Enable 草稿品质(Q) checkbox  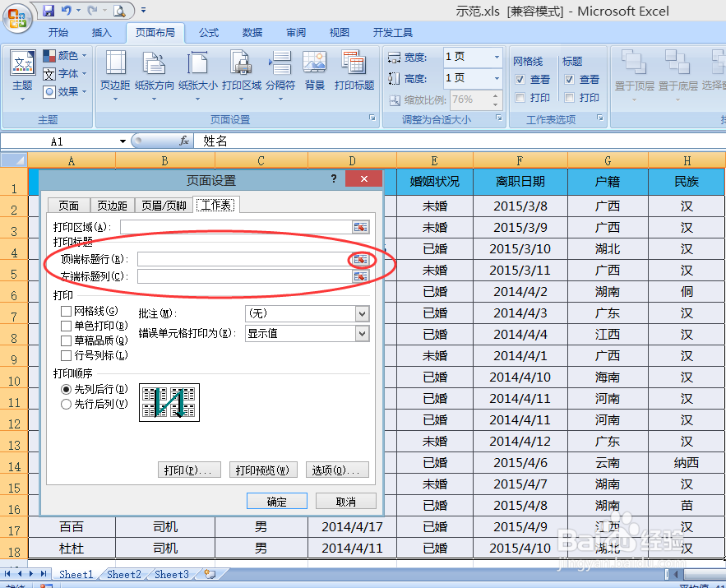coord(67,340)
